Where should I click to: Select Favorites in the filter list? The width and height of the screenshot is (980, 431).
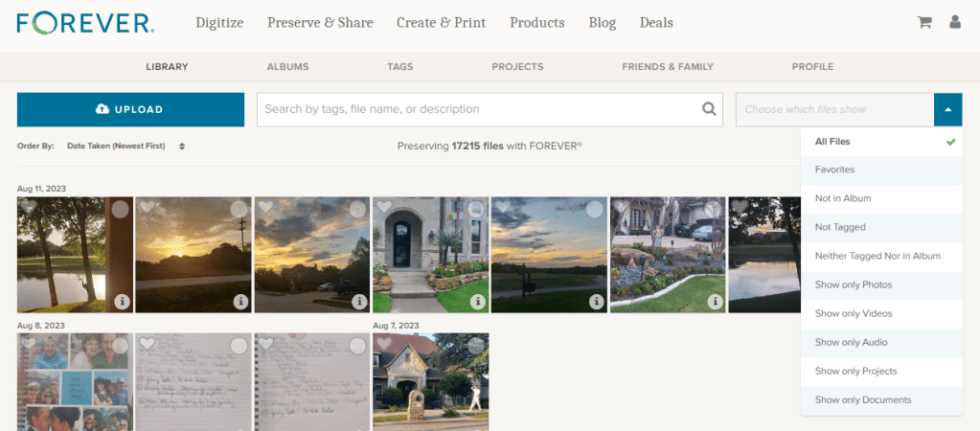[834, 170]
